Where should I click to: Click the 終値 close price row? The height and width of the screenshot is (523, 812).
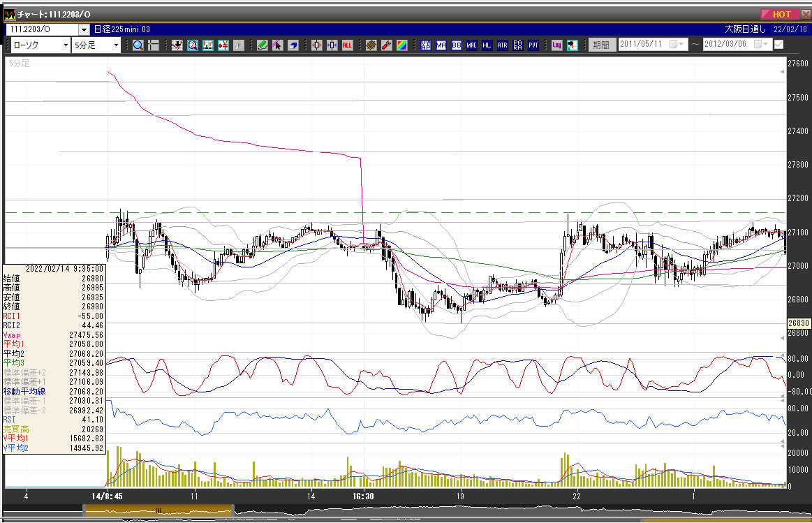(54, 307)
